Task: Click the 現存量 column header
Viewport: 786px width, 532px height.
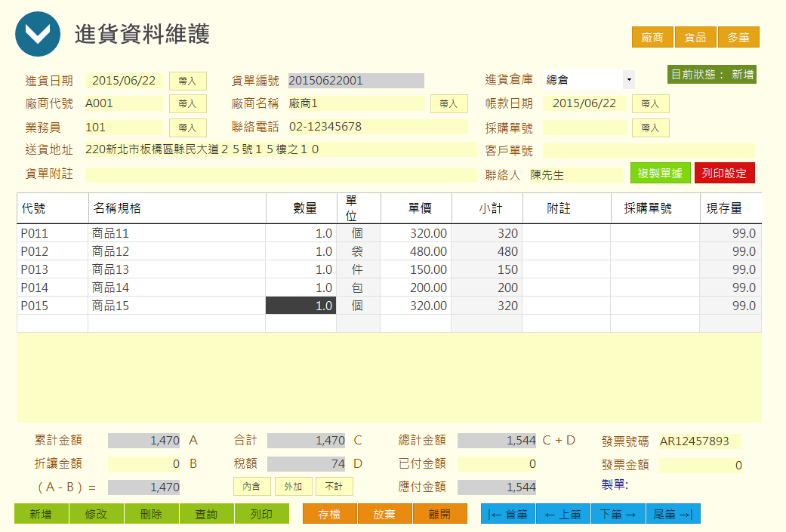Action: coord(731,208)
